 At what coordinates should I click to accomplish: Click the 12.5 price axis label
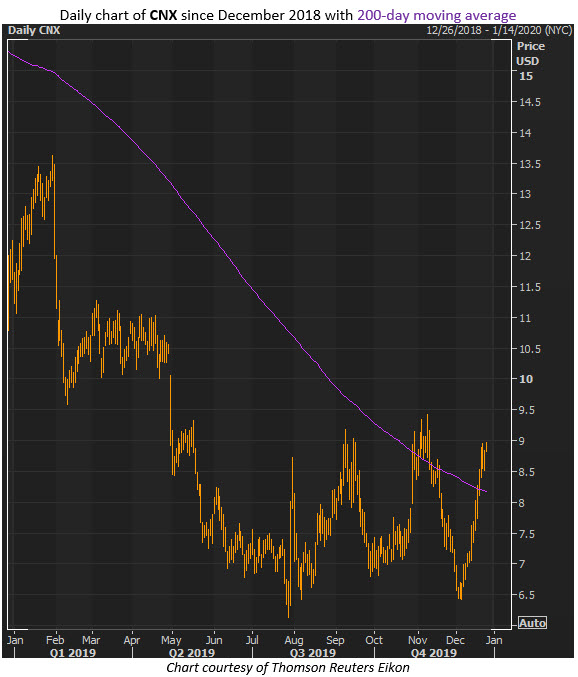[530, 225]
